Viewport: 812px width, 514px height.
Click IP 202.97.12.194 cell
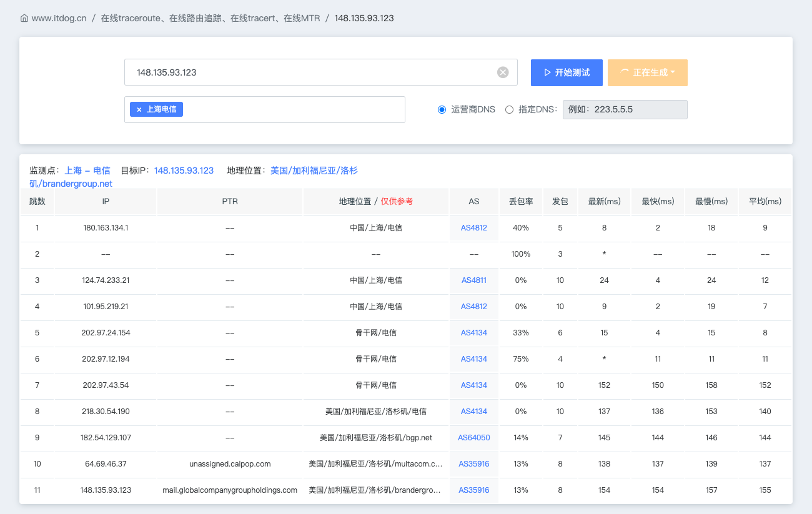point(106,359)
